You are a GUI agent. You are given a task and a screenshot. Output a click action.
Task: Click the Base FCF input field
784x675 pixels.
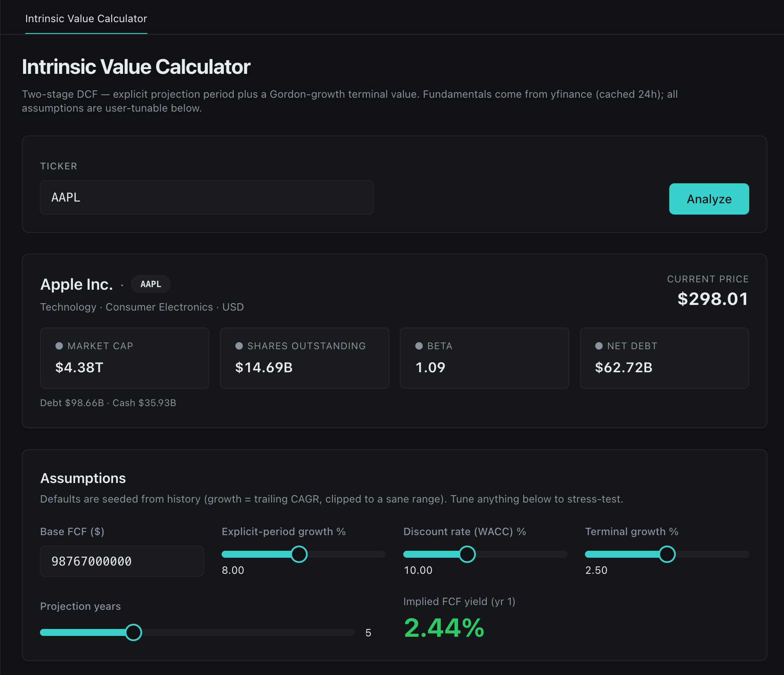[122, 561]
